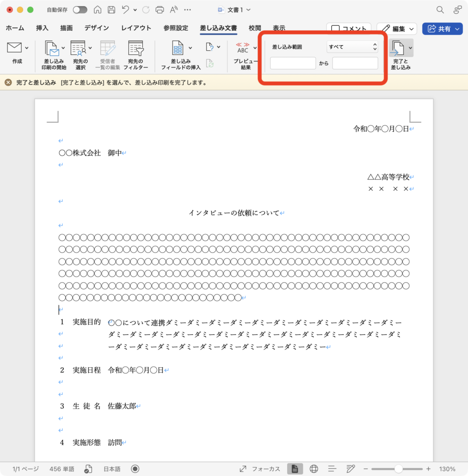The height and width of the screenshot is (476, 468).
Task: Click the print icon in title bar
Action: (x=160, y=10)
